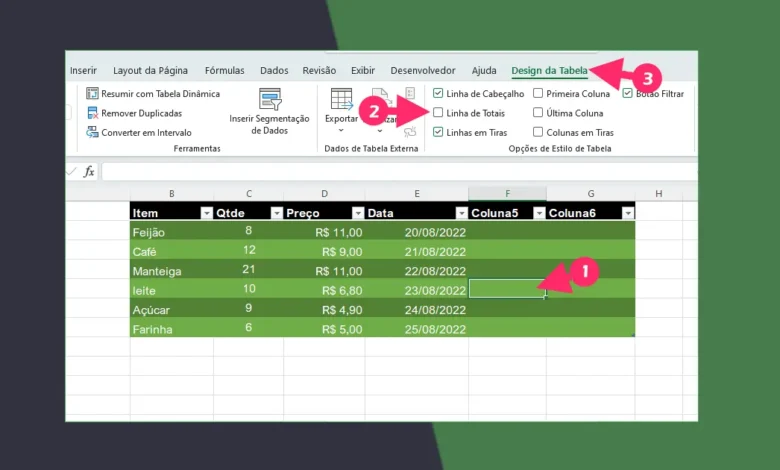Click inside the formula bar field
The width and height of the screenshot is (780, 470).
click(399, 172)
